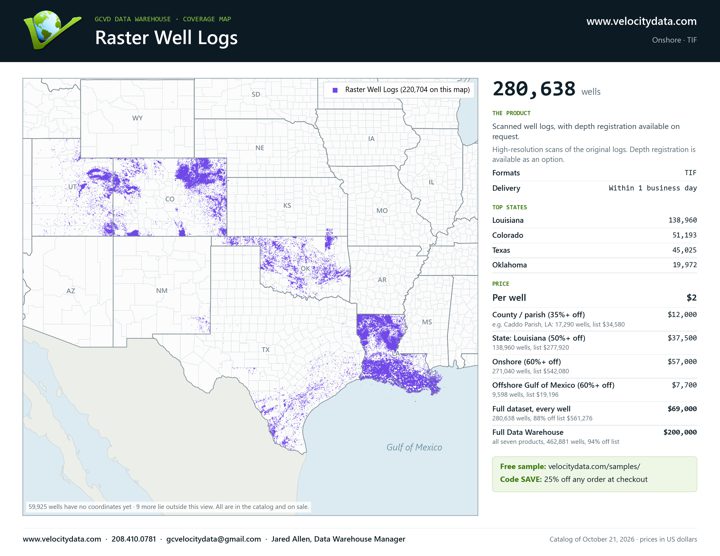
Task: Click '59,925 wells have no coordinates' map note
Action: pyautogui.click(x=169, y=507)
